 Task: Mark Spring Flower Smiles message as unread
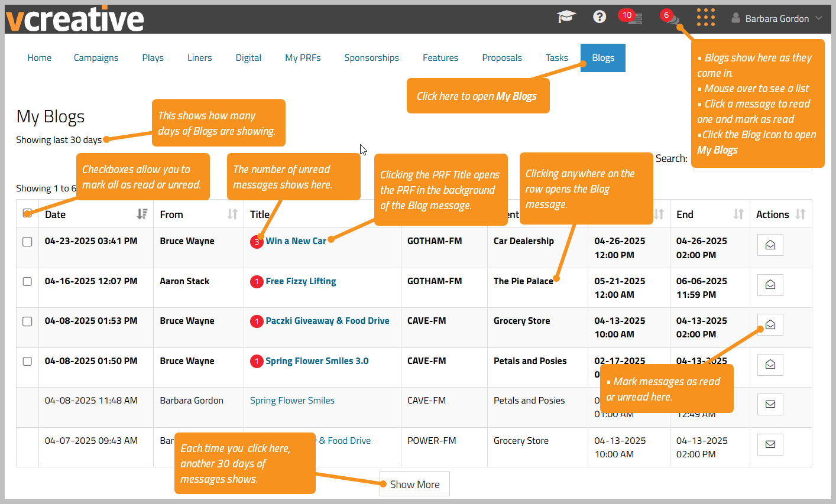pos(770,404)
